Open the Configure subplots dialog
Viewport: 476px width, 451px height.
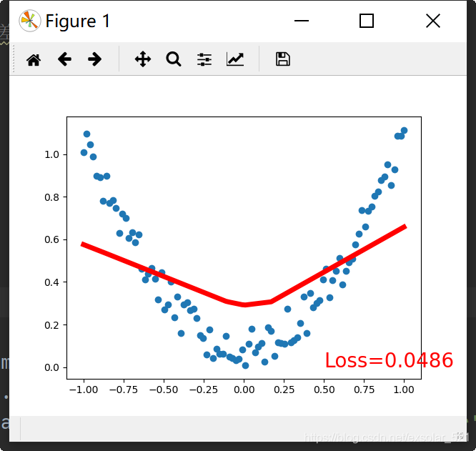tap(204, 59)
